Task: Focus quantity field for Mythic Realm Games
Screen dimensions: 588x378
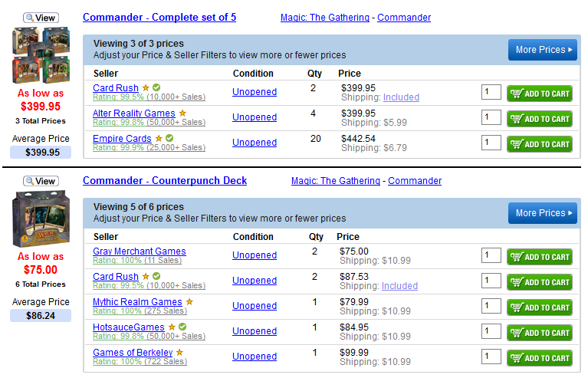Action: pos(491,306)
